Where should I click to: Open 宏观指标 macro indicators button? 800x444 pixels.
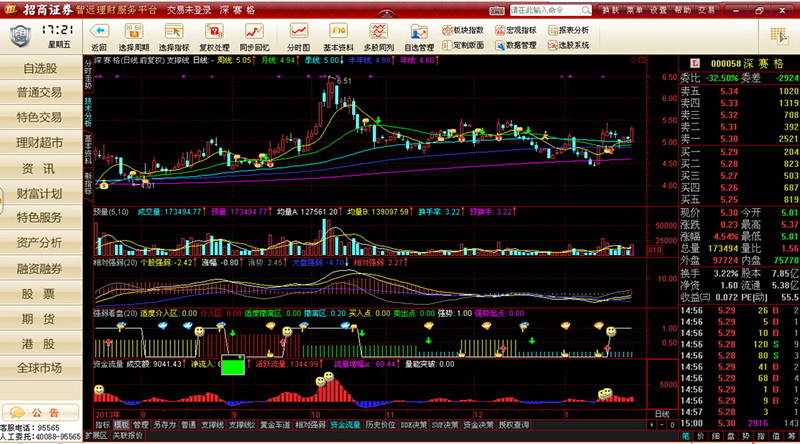(x=520, y=30)
